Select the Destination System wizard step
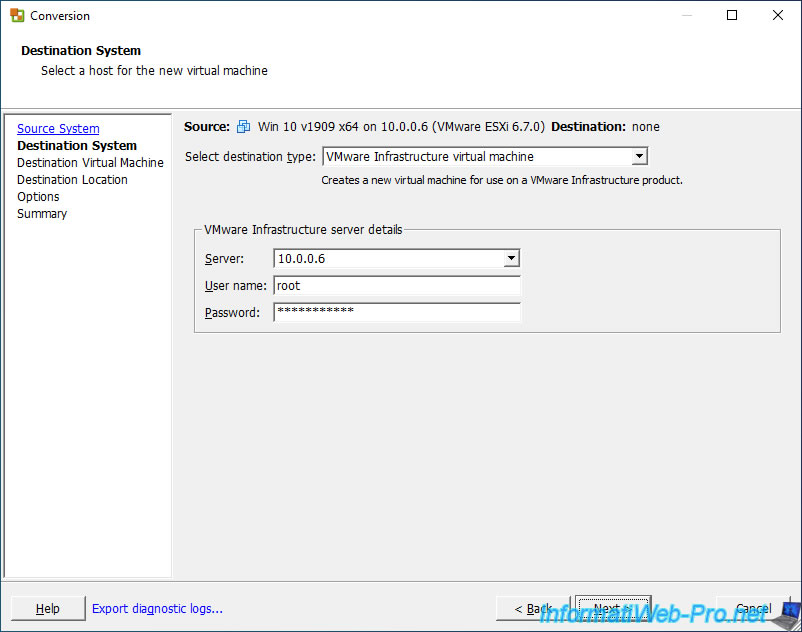The height and width of the screenshot is (632, 802). click(77, 145)
